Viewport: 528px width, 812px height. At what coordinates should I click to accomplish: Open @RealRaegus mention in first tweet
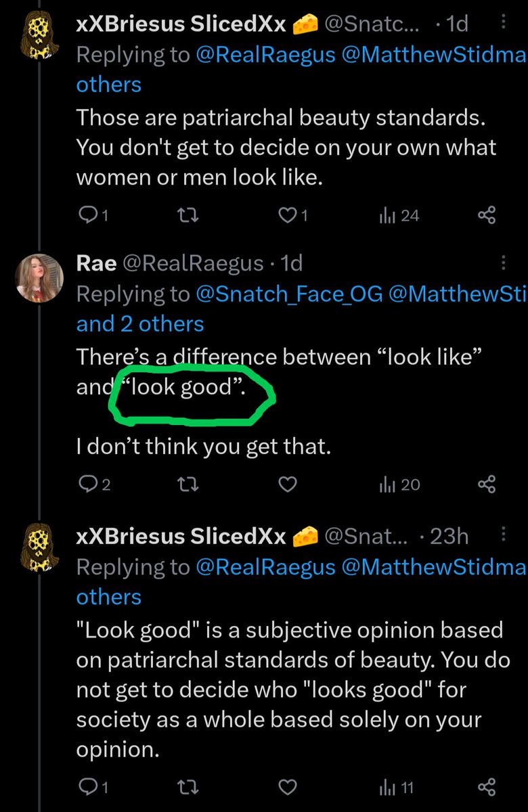(265, 55)
